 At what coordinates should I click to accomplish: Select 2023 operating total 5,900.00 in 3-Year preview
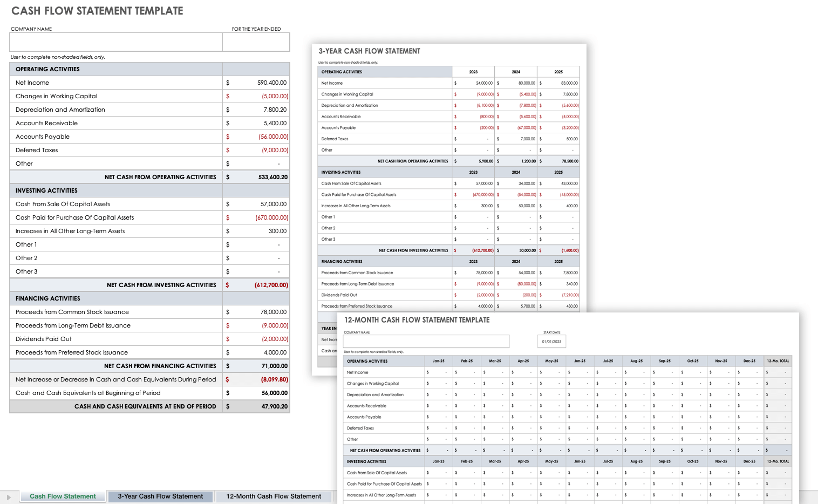(x=486, y=161)
